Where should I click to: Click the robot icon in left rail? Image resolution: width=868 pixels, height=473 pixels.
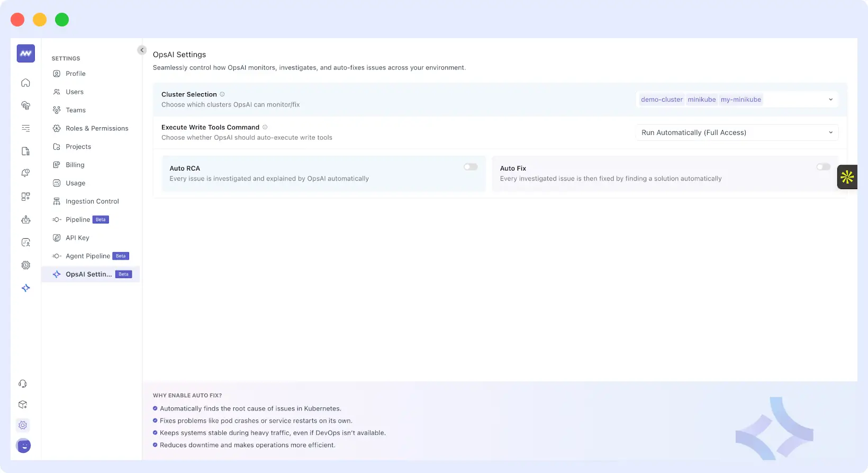[25, 220]
